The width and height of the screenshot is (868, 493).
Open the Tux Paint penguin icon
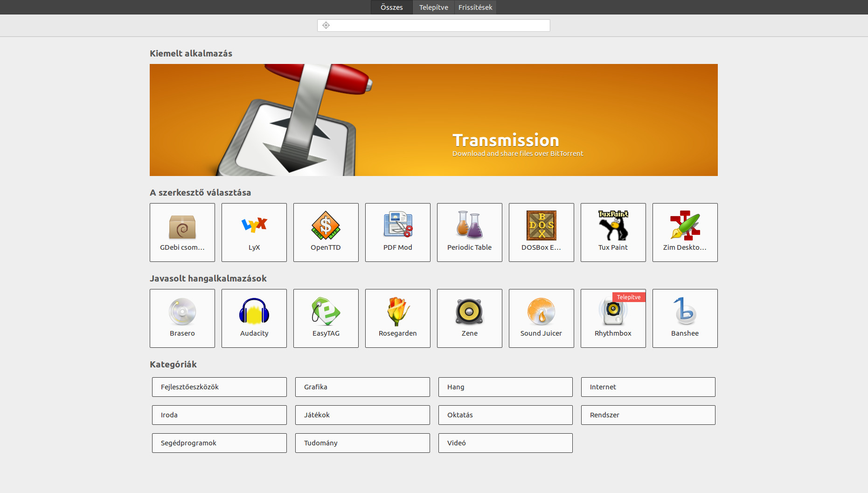pos(613,225)
